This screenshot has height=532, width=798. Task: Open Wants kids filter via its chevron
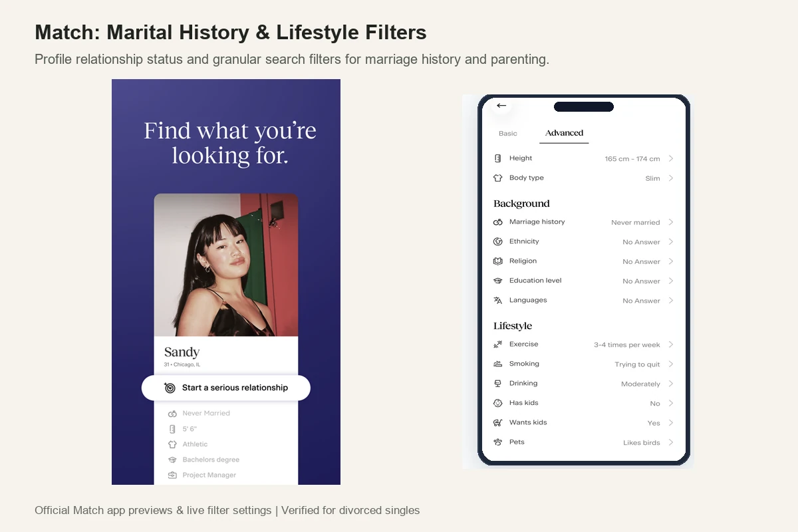(671, 423)
